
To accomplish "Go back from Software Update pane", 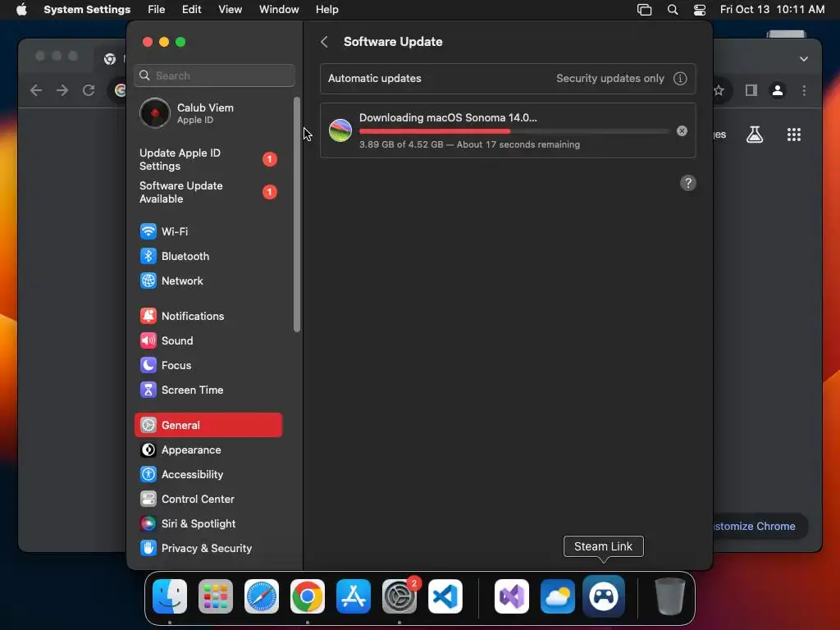I will (324, 42).
